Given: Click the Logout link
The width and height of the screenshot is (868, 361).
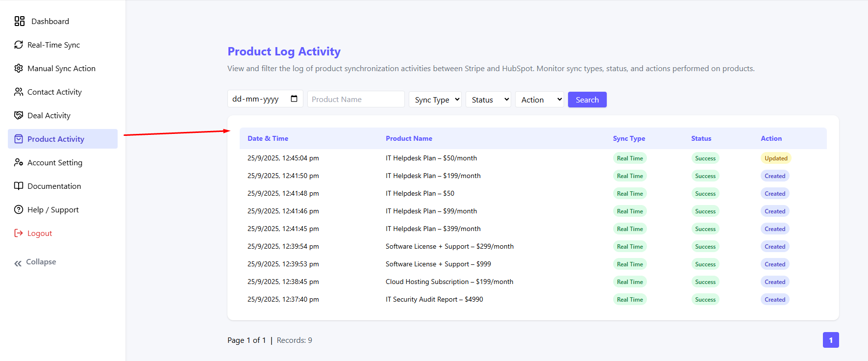Looking at the screenshot, I should 40,233.
